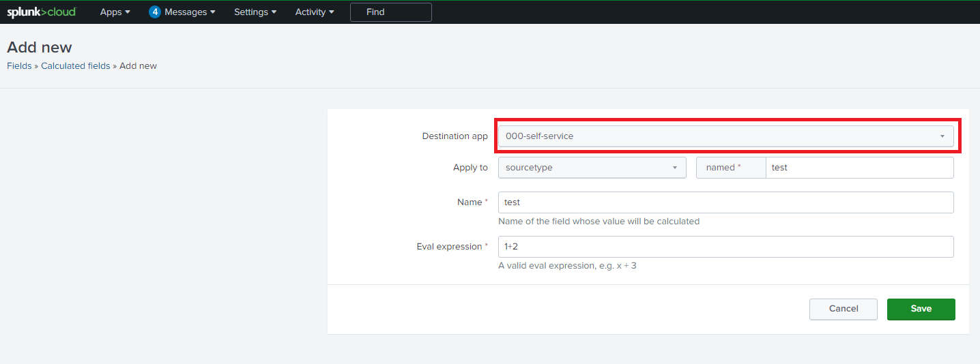
Task: Click the Find search box
Action: 391,12
